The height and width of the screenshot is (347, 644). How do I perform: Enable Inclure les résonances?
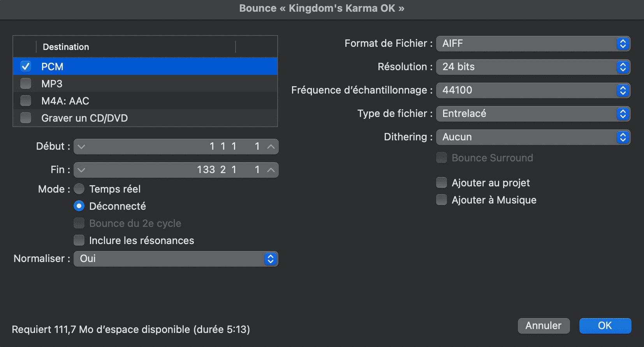coord(79,240)
